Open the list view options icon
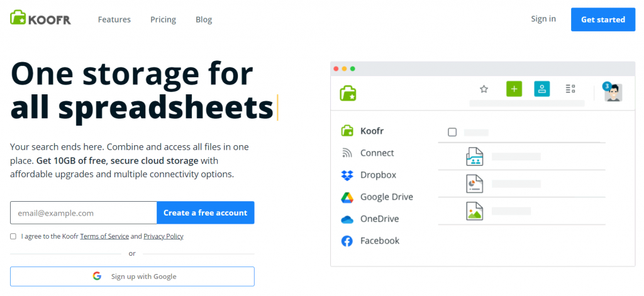Viewport: 644px width, 296px height. (570, 89)
